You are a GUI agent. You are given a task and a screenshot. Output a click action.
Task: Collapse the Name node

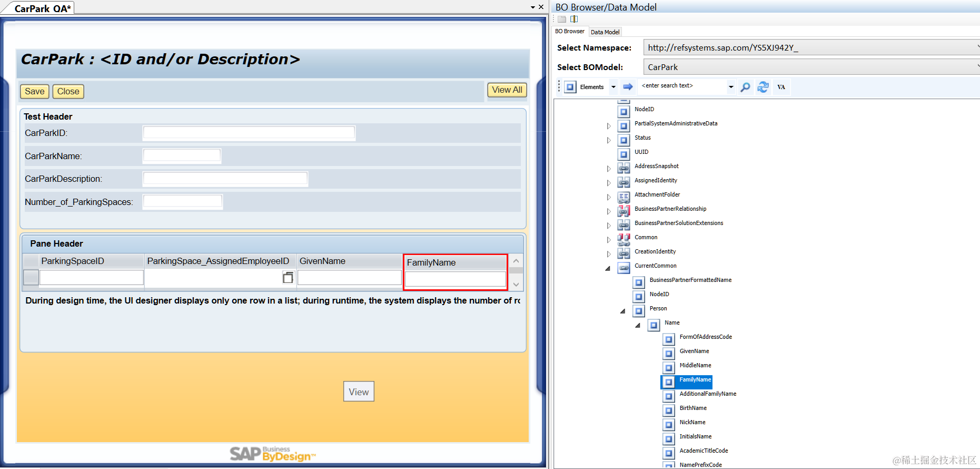pyautogui.click(x=638, y=325)
